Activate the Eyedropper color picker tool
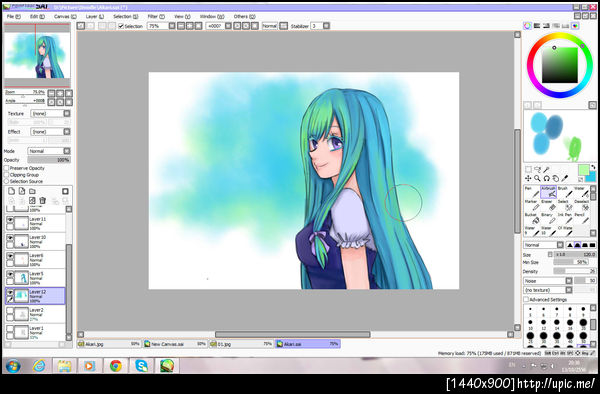Screen dimensions: 600x394 click(565, 178)
